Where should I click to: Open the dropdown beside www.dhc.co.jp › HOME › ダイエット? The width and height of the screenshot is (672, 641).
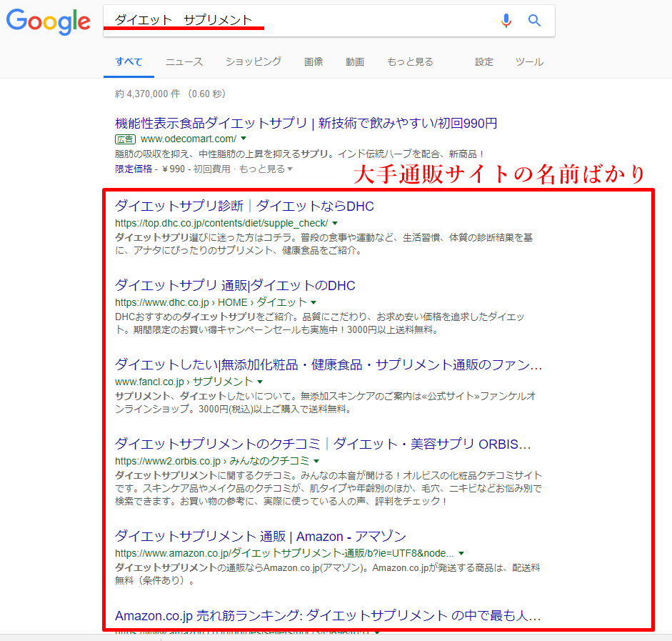(314, 302)
